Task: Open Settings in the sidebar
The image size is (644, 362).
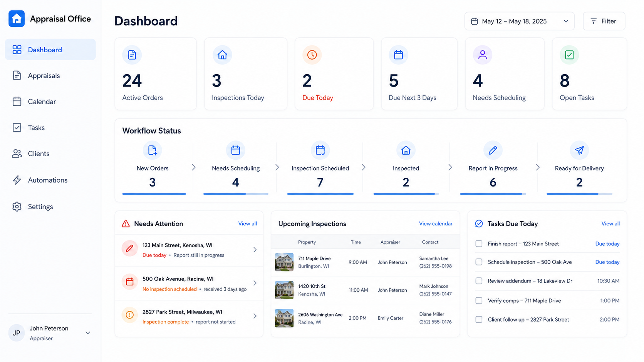Action: click(50, 207)
